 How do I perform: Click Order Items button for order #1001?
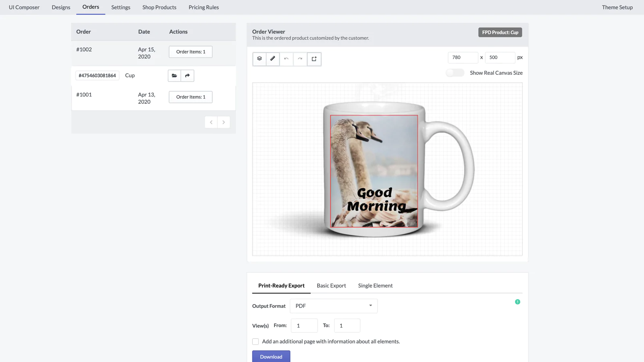click(190, 97)
